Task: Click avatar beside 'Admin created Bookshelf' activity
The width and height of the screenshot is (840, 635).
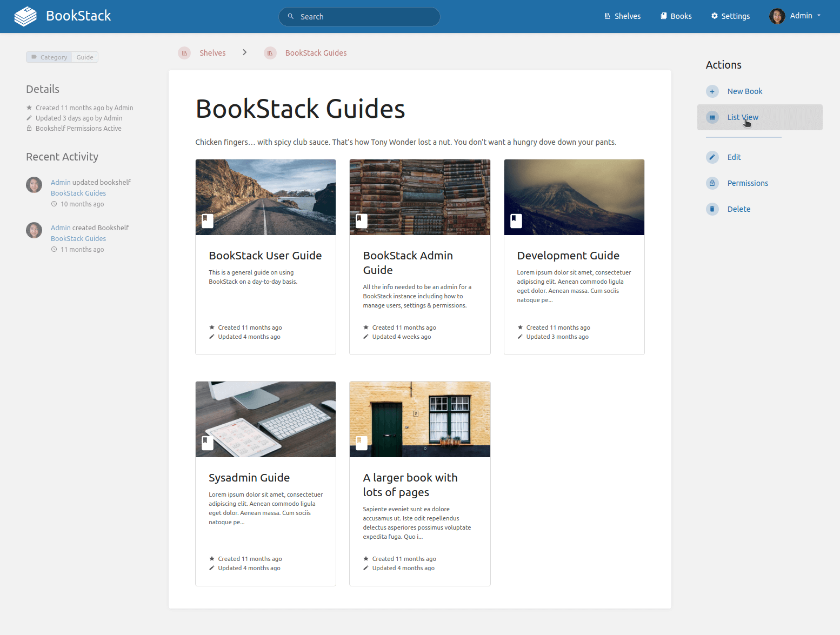Action: click(34, 230)
